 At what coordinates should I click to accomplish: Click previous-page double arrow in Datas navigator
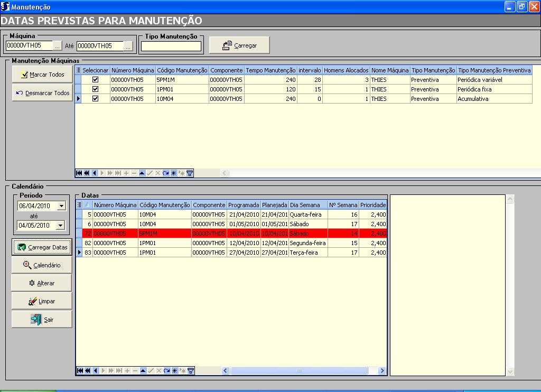coord(87,371)
